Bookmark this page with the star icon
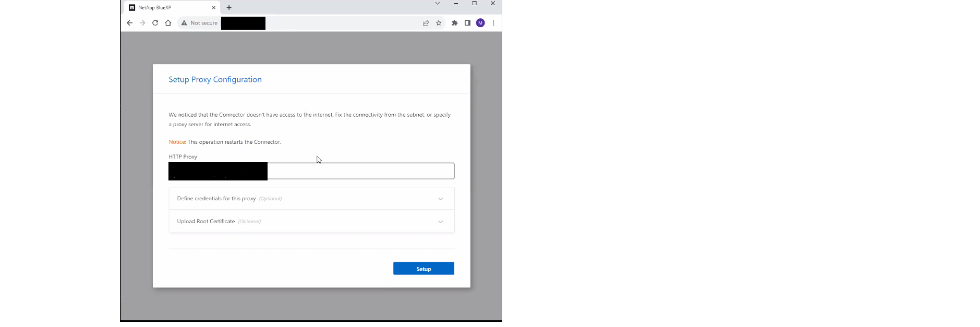The height and width of the screenshot is (327, 980). pyautogui.click(x=439, y=23)
